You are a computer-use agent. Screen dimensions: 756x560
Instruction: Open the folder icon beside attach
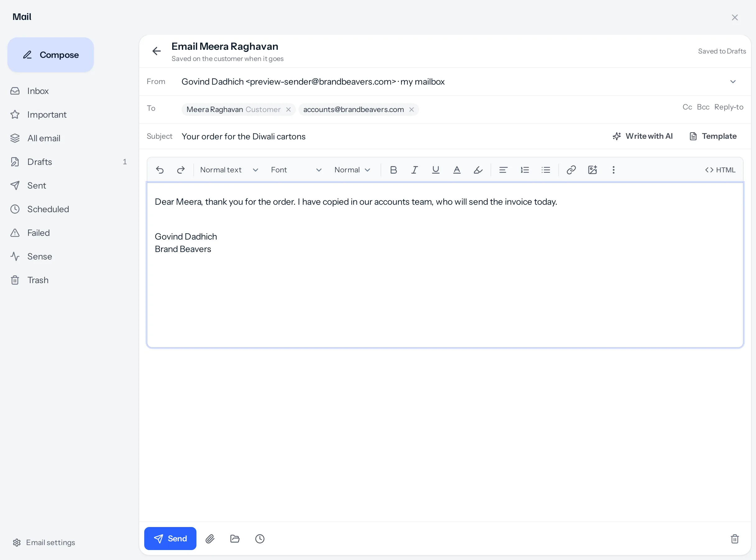pos(235,539)
